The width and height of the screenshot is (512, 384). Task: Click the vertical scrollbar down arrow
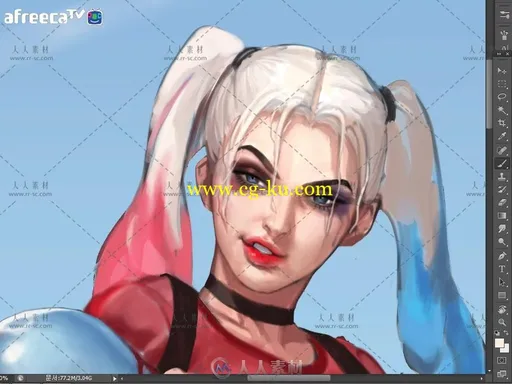(x=489, y=371)
